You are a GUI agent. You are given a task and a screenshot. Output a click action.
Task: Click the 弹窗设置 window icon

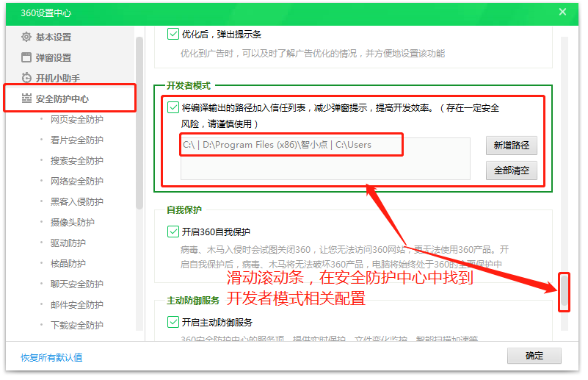26,57
